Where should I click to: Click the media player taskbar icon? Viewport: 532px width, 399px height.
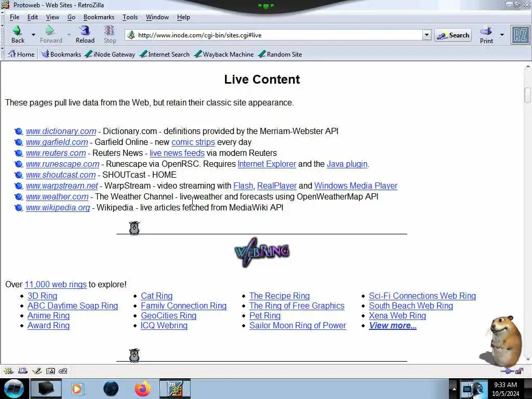pos(77,389)
